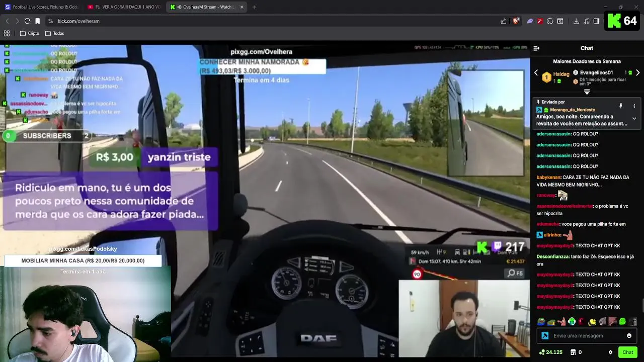Viewport: 644px width, 362px height.
Task: Open media playlist music note icon
Action: (x=587, y=21)
